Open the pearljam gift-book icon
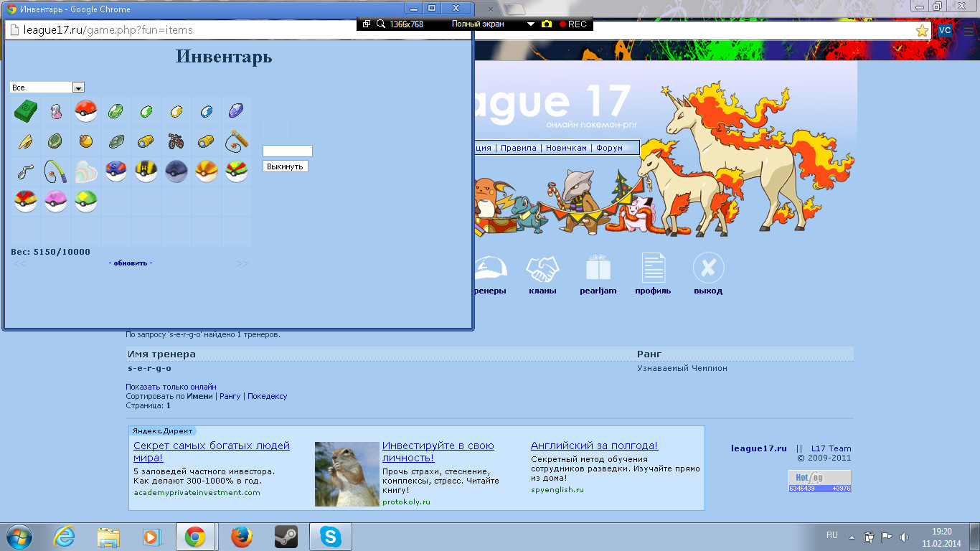The image size is (980, 551). [x=598, y=268]
